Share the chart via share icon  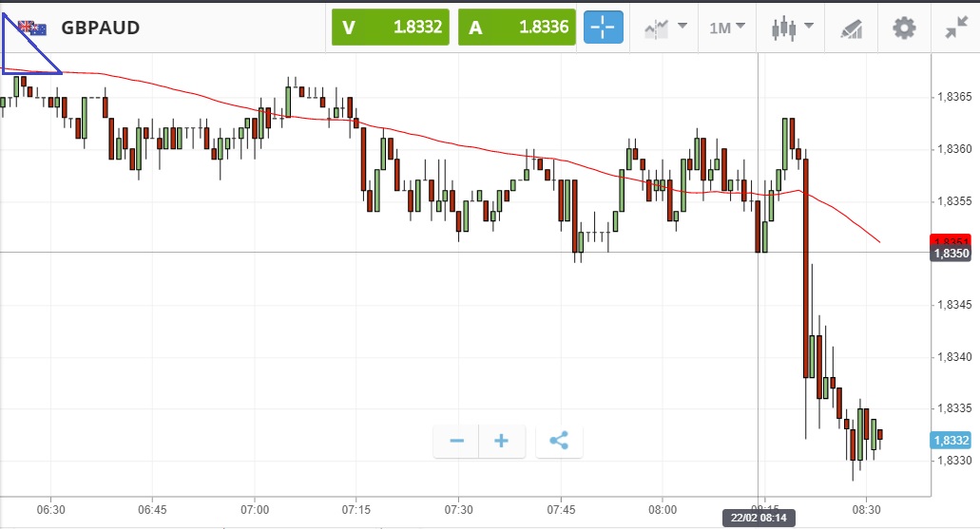coord(559,441)
